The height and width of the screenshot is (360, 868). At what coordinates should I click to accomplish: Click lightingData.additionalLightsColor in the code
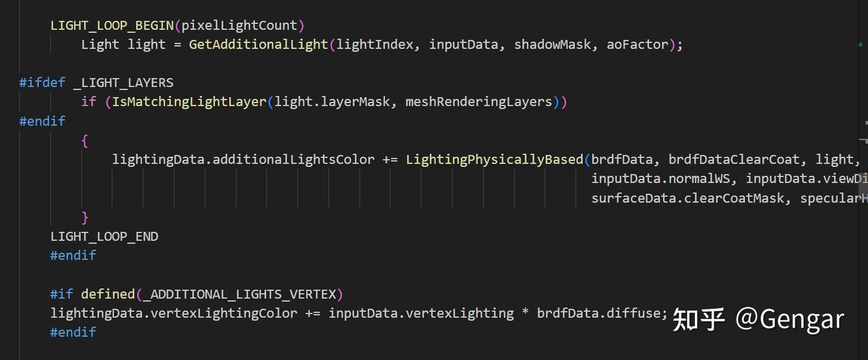coord(243,160)
